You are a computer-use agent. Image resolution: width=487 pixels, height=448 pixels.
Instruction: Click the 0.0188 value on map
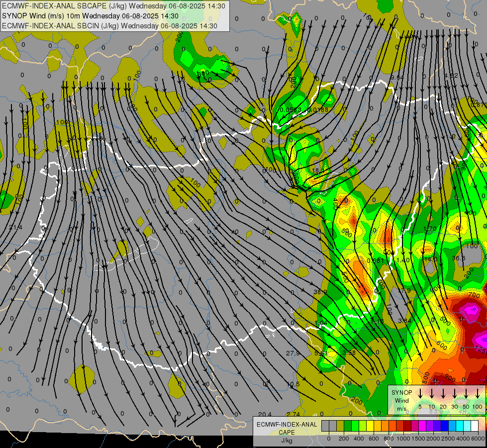[318, 110]
